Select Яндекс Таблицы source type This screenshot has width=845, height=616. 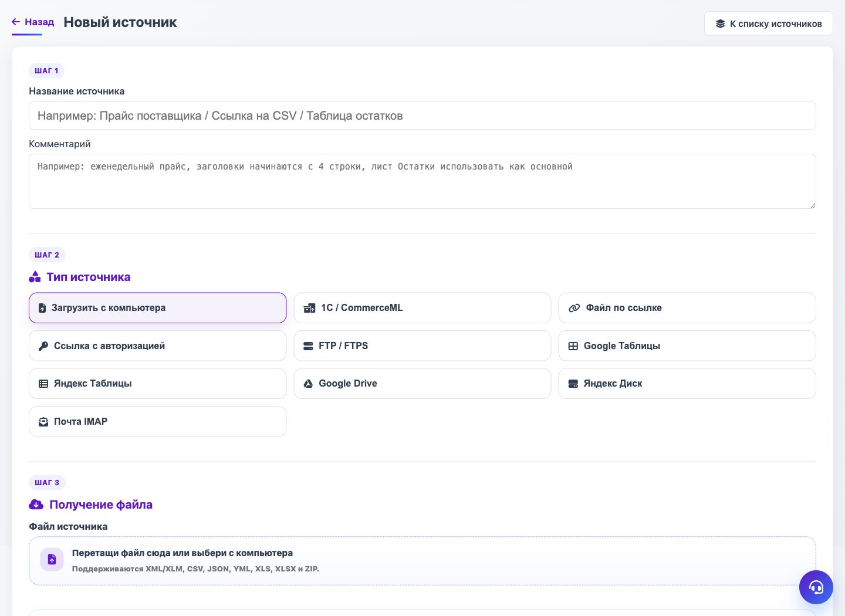[x=157, y=384]
